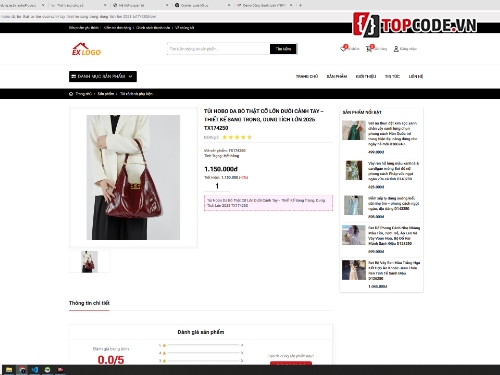This screenshot has width=500, height=375.
Task: Expand the DANH MỤC SẢN PHẨM category dropdown
Action: (103, 76)
